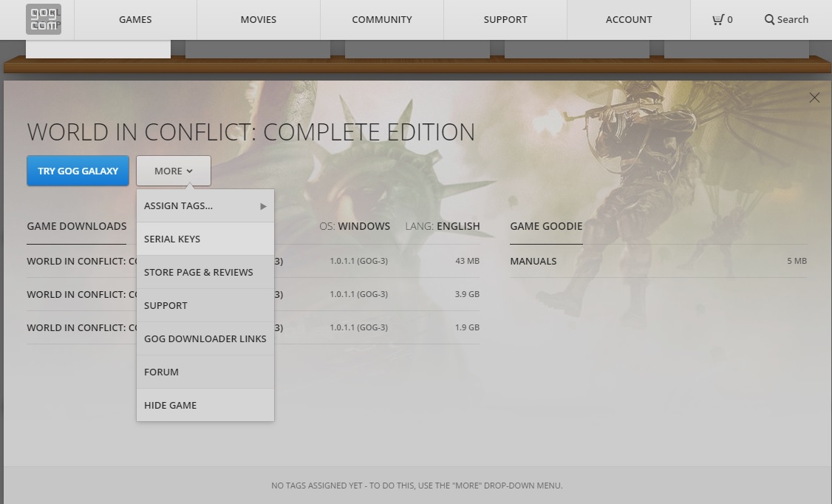Click the 5 MB size next to MANUALS
Image resolution: width=832 pixels, height=504 pixels.
click(x=797, y=261)
